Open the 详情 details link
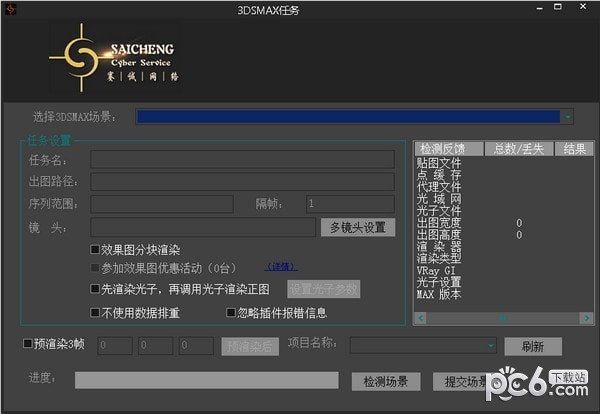The height and width of the screenshot is (414, 600). pos(281,267)
